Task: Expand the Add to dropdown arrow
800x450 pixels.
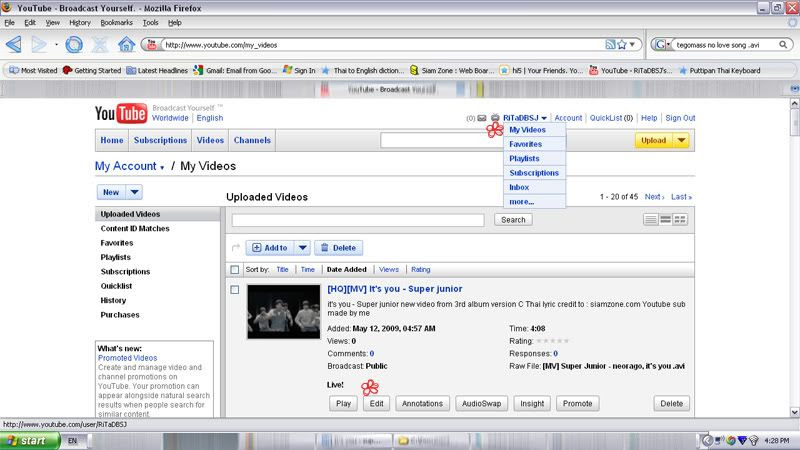Action: pyautogui.click(x=303, y=248)
